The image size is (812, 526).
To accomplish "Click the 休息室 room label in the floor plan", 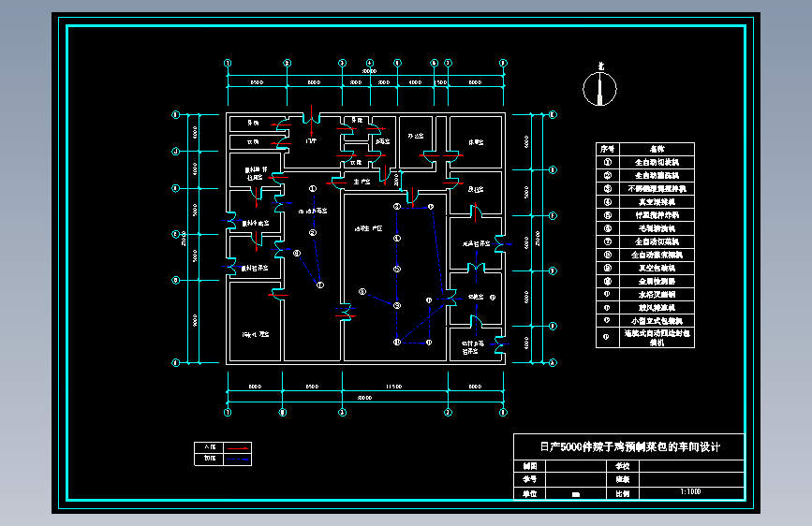I will [476, 142].
